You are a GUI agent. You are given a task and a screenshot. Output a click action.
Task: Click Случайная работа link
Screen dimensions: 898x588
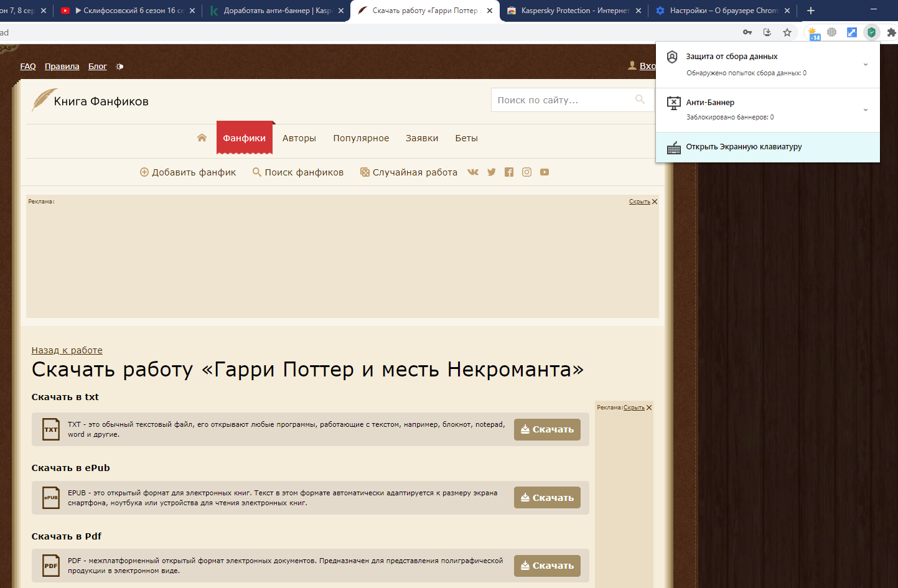tap(409, 172)
